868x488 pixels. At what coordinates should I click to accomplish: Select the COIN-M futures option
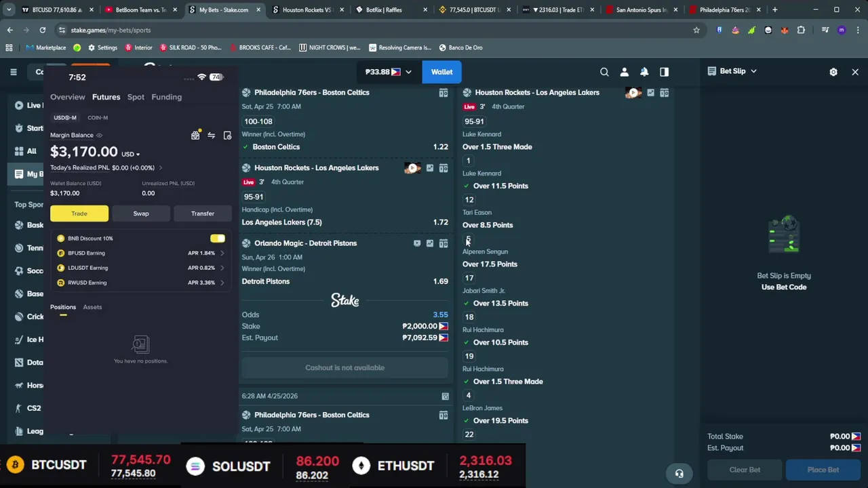tap(98, 118)
